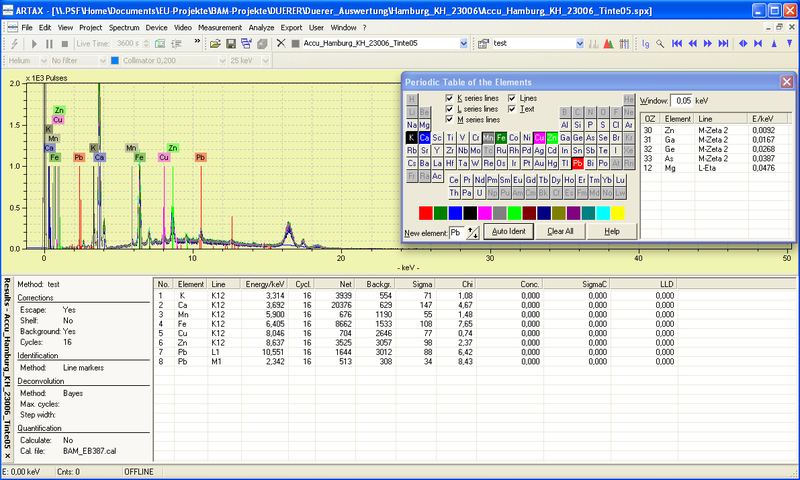Open spectrum name dropdown Accu_Hamburg_KH_23006_Tinte05
Screen dimensions: 800x480
click(x=463, y=43)
